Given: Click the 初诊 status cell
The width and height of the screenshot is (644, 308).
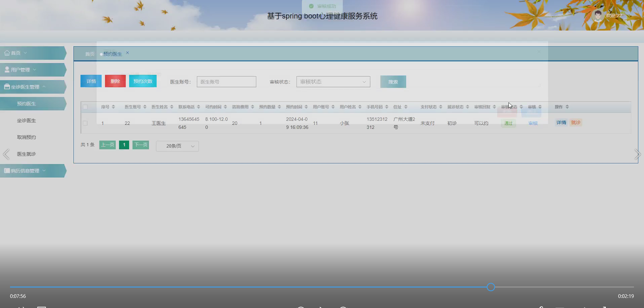Looking at the screenshot, I should [452, 123].
